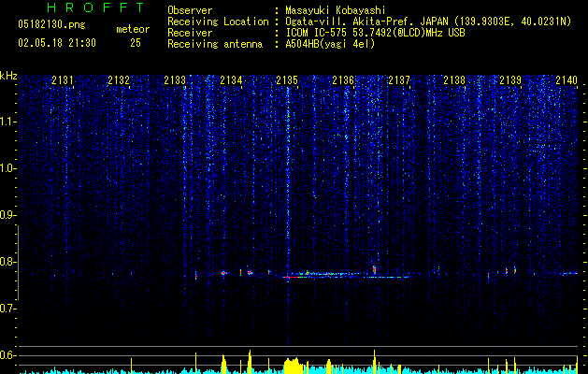The height and width of the screenshot is (374, 588).
Task: Click the date 02.05.18 21:30
Action: (x=57, y=43)
